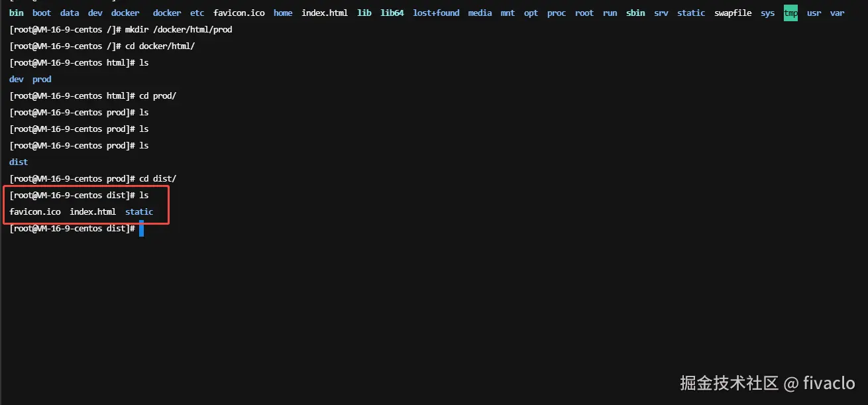868x405 pixels.
Task: Click the 'var' directory name
Action: [837, 13]
